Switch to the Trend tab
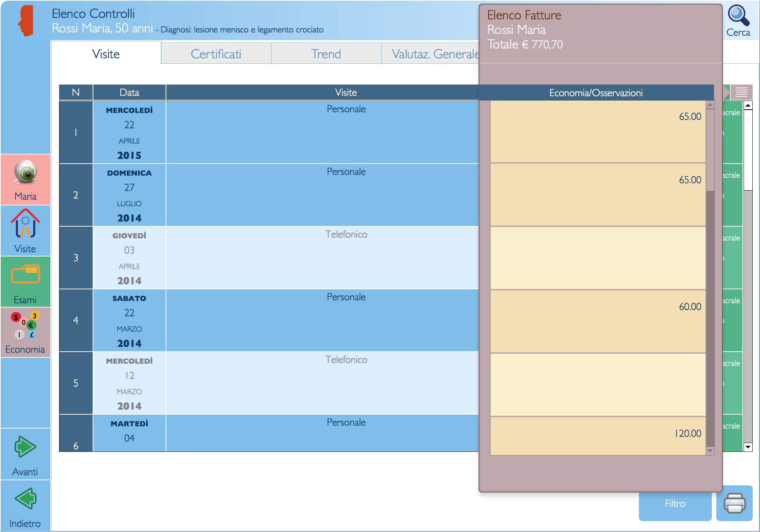The width and height of the screenshot is (760, 532). pyautogui.click(x=326, y=54)
